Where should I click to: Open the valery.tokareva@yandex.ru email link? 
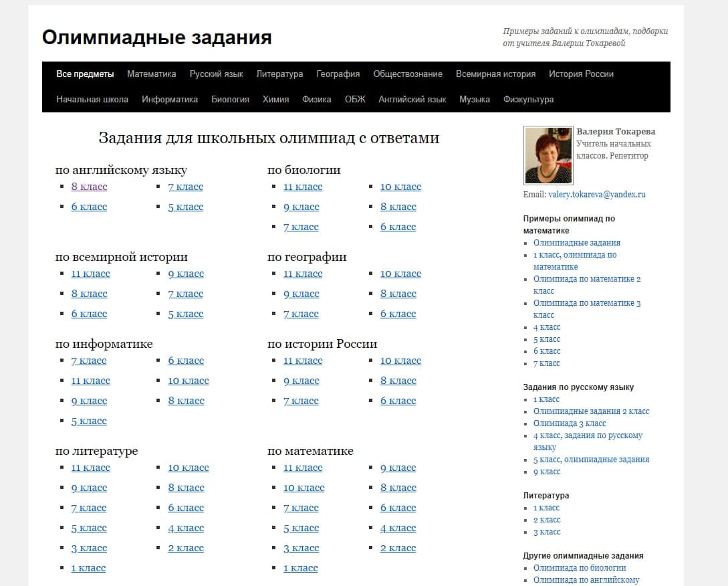596,194
